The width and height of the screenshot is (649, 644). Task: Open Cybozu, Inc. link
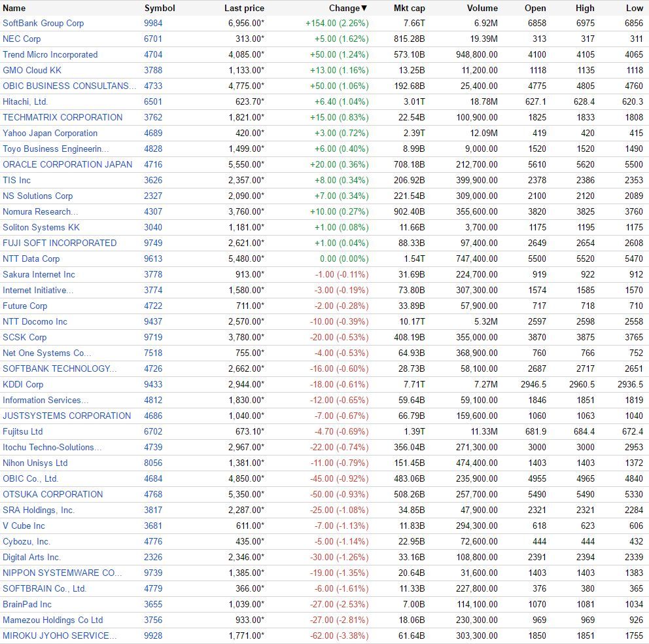point(26,542)
